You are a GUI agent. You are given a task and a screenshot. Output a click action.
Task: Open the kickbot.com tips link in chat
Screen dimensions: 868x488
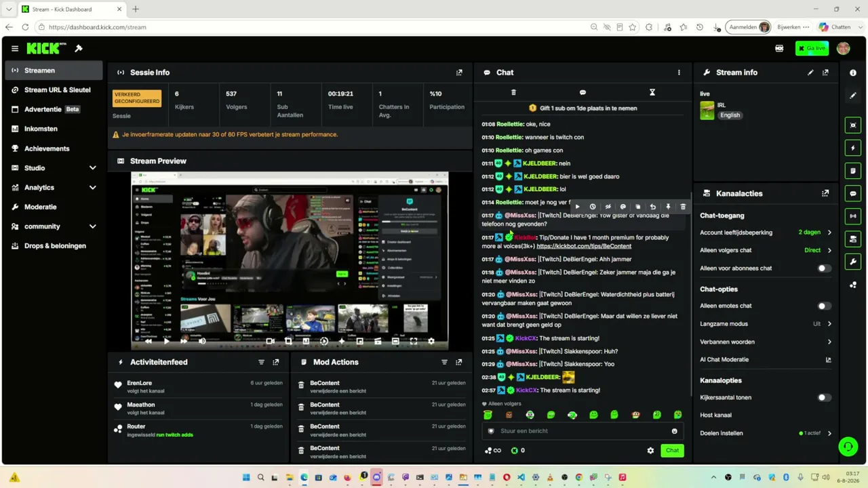pyautogui.click(x=584, y=246)
